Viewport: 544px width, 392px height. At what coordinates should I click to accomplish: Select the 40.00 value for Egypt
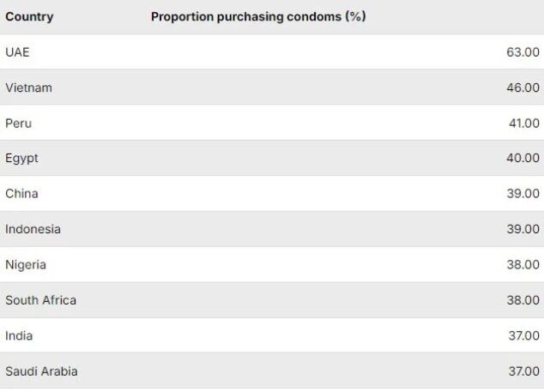pos(523,158)
